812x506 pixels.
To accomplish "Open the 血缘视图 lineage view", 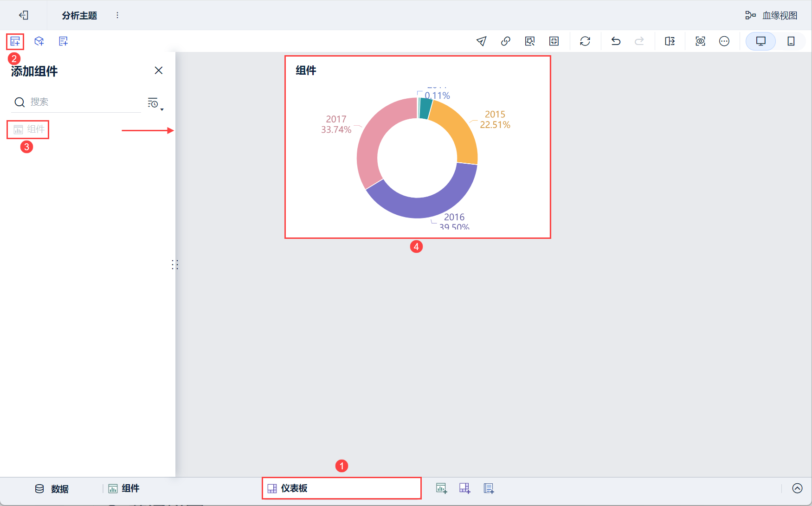I will pyautogui.click(x=771, y=15).
